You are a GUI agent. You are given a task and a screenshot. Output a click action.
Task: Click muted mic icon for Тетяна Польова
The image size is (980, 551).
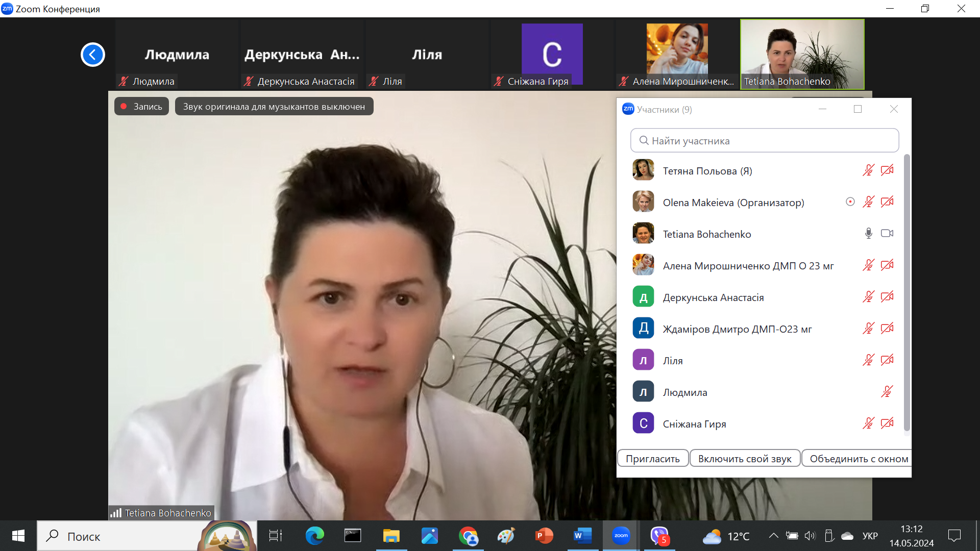(868, 170)
